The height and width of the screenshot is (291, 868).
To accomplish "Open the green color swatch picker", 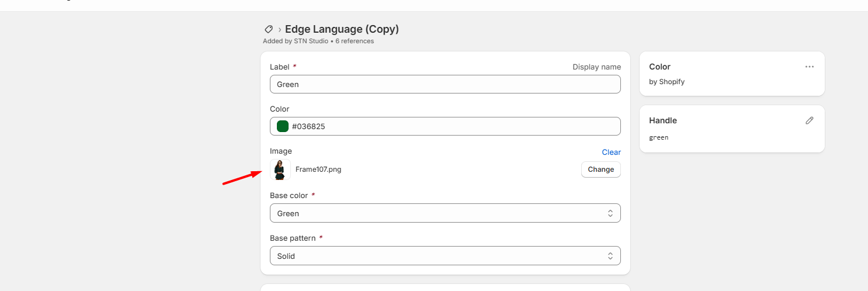I will coord(283,126).
